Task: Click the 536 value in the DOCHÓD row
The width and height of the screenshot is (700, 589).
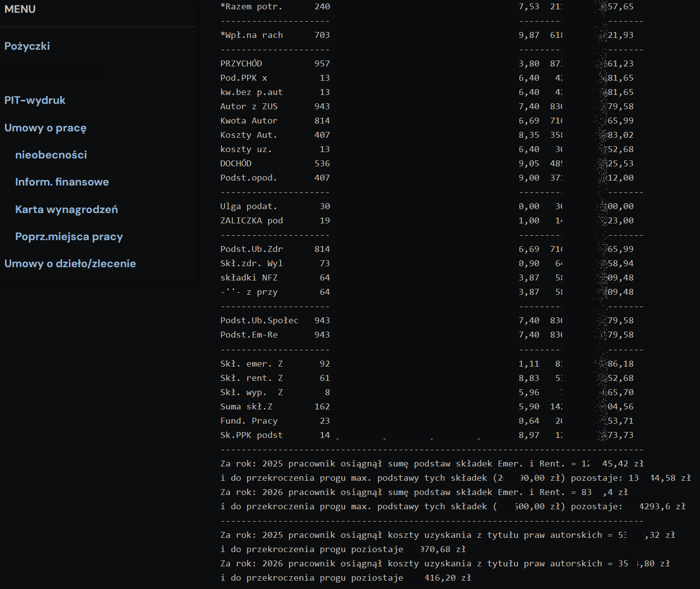Action: (x=322, y=163)
